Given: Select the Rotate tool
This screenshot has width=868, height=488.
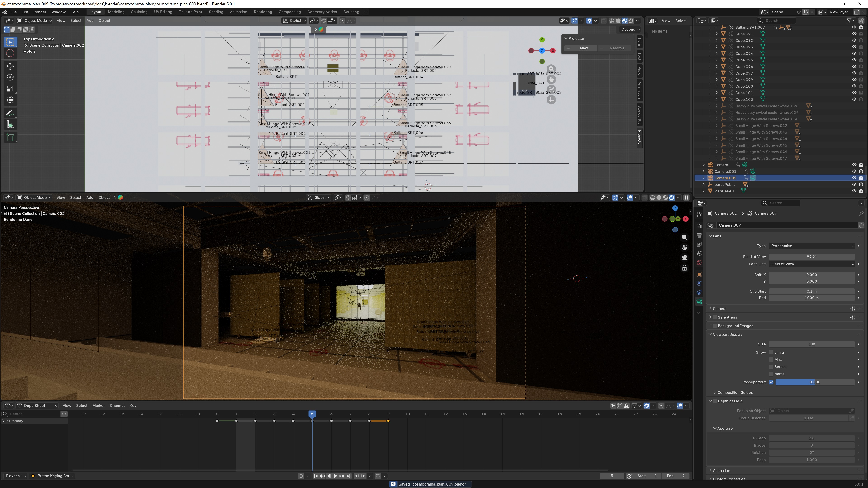Looking at the screenshot, I should (10, 77).
